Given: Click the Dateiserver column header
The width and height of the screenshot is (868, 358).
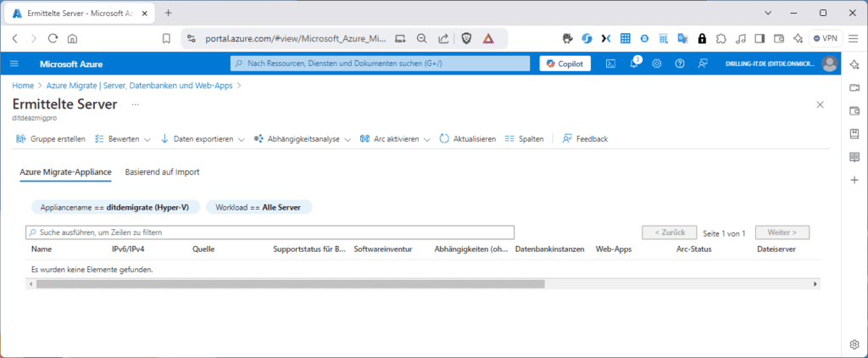Looking at the screenshot, I should 776,249.
